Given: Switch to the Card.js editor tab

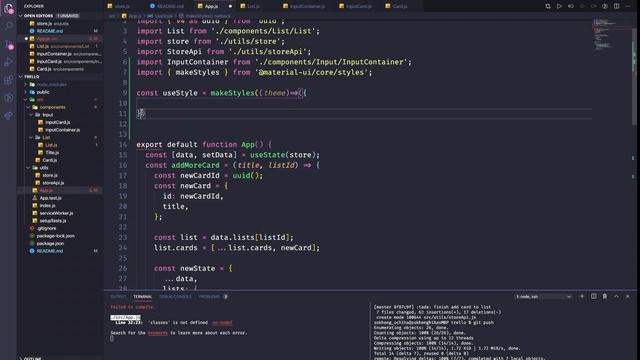Looking at the screenshot, I should pyautogui.click(x=396, y=6).
